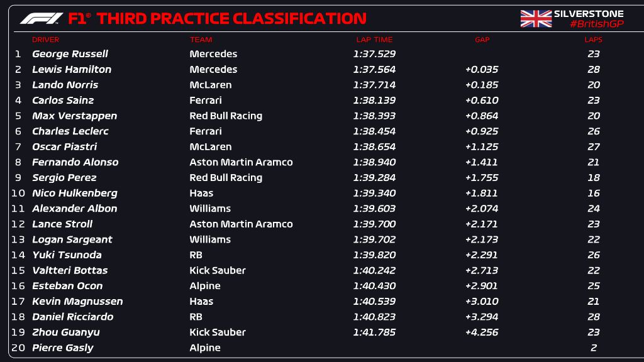Click Carlos Sainz's gap of +0.610
The image size is (644, 362).
(482, 101)
